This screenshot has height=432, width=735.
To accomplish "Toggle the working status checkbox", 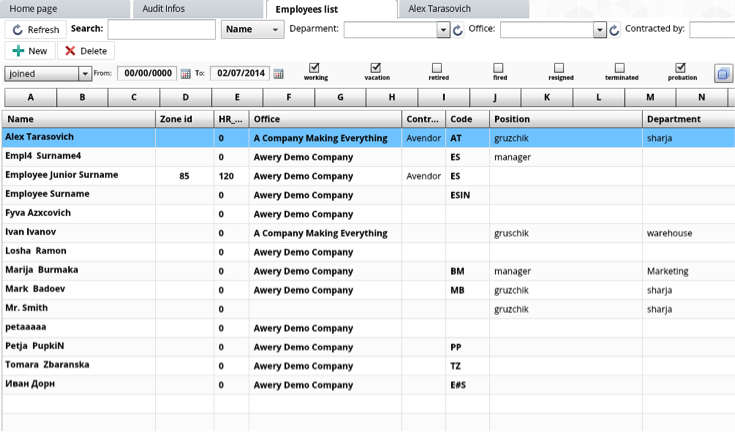I will [x=315, y=68].
